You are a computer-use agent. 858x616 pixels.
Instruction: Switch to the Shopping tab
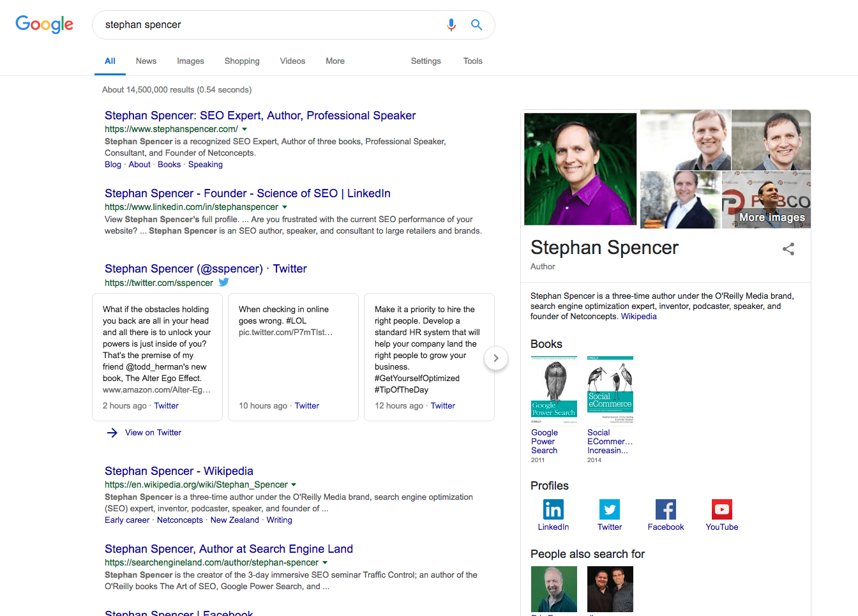tap(242, 61)
